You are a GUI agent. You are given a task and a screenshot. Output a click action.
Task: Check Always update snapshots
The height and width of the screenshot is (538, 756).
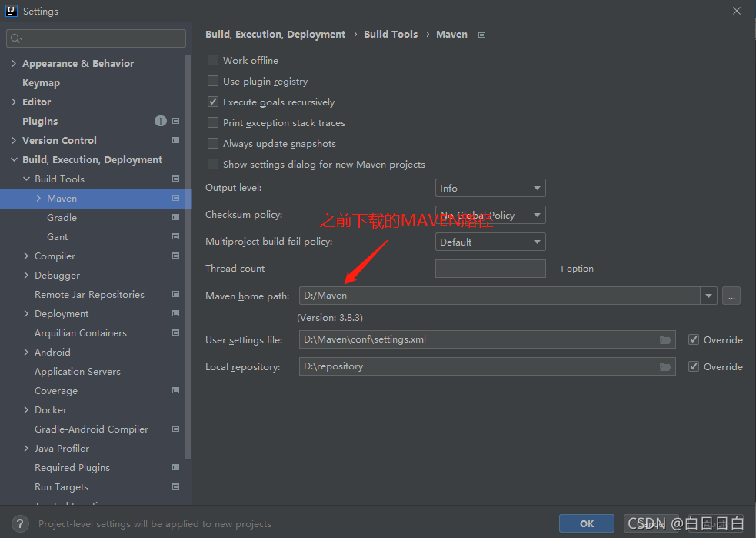pyautogui.click(x=212, y=143)
